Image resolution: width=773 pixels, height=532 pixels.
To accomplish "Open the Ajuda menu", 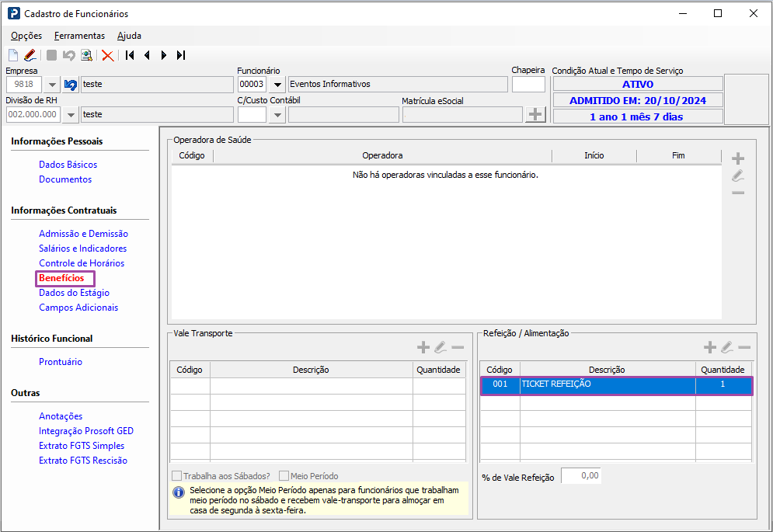I will pyautogui.click(x=129, y=36).
